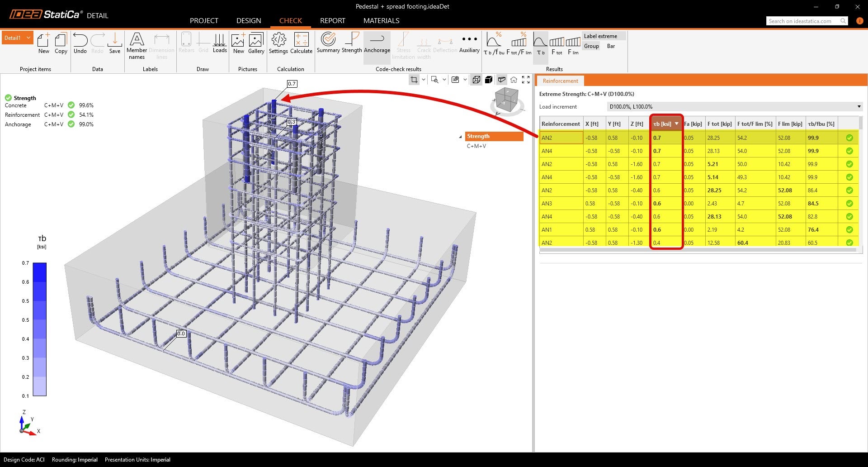Switch to the REPORT ribbon tab
This screenshot has width=868, height=467.
click(332, 20)
